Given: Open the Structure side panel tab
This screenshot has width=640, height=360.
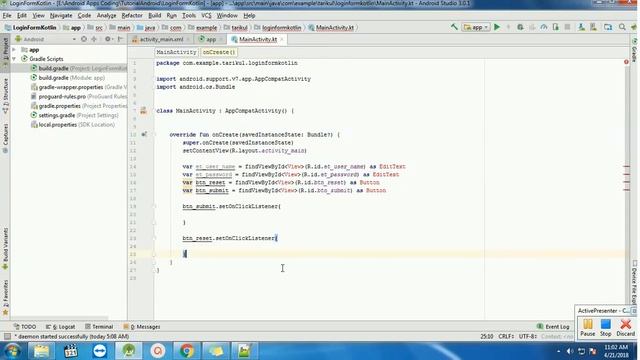Looking at the screenshot, I should [5, 95].
